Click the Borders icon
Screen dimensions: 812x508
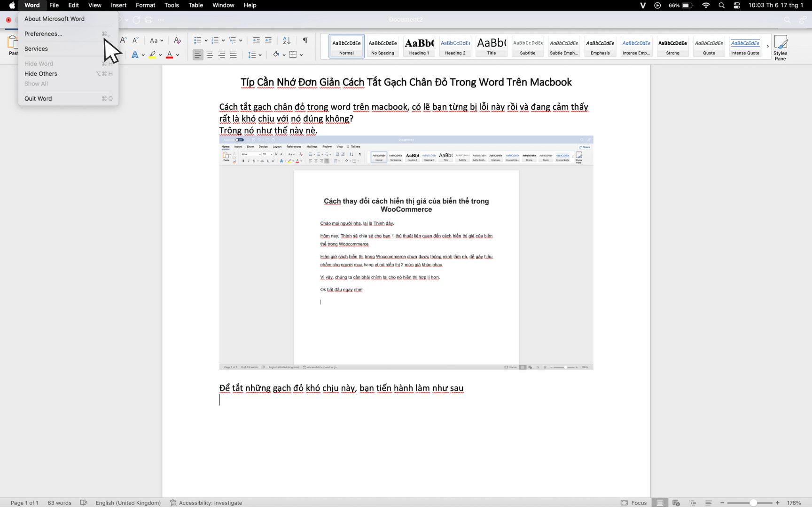293,55
